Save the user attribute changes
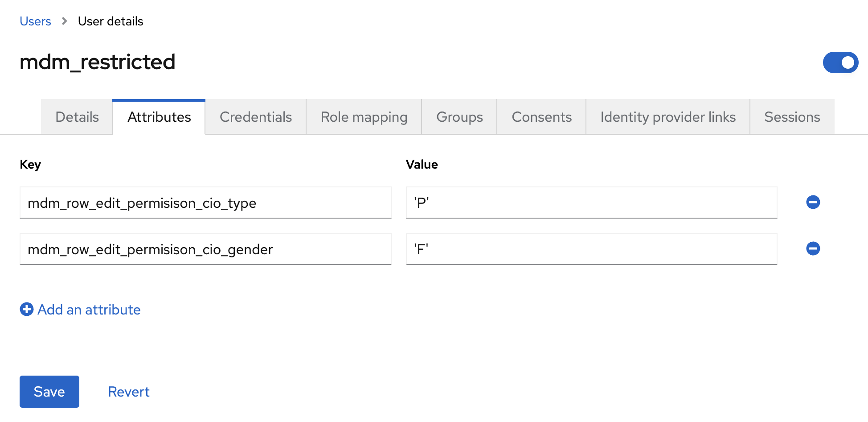 pos(49,391)
